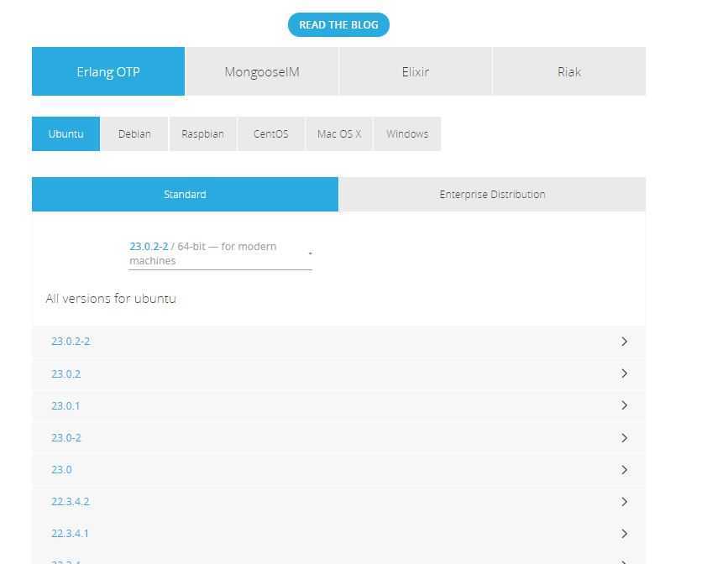Switch to the Mac OS X tab
Viewport: 728px width, 564px height.
pyautogui.click(x=339, y=133)
